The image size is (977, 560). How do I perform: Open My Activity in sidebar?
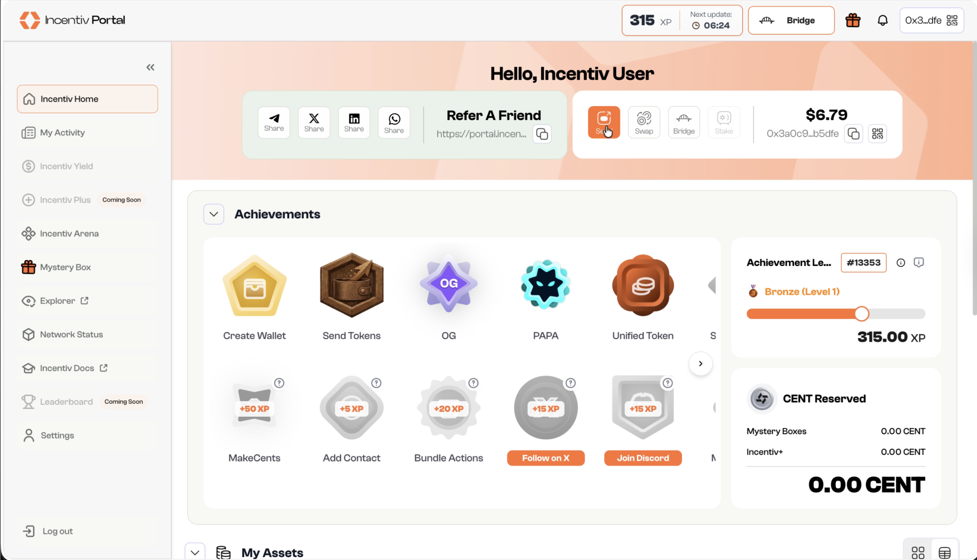pyautogui.click(x=62, y=133)
